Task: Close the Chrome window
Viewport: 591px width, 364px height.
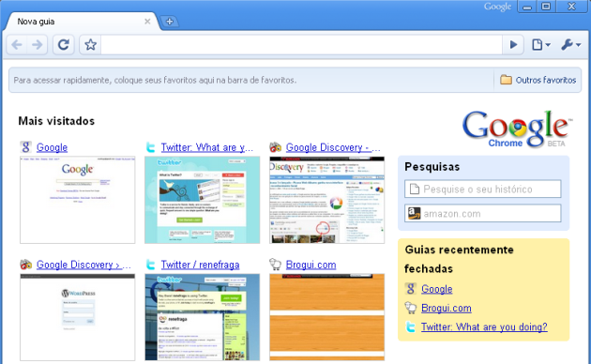Action: [571, 7]
